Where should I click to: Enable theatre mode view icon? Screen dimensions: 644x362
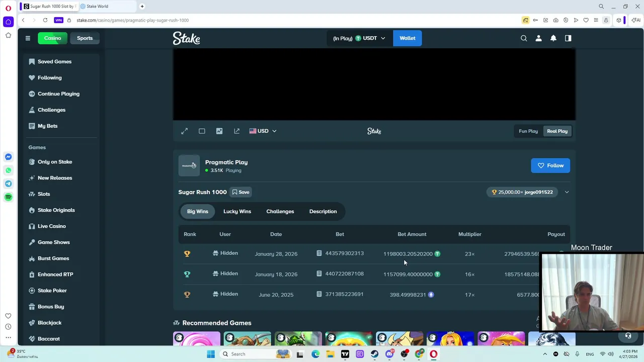[x=202, y=131]
